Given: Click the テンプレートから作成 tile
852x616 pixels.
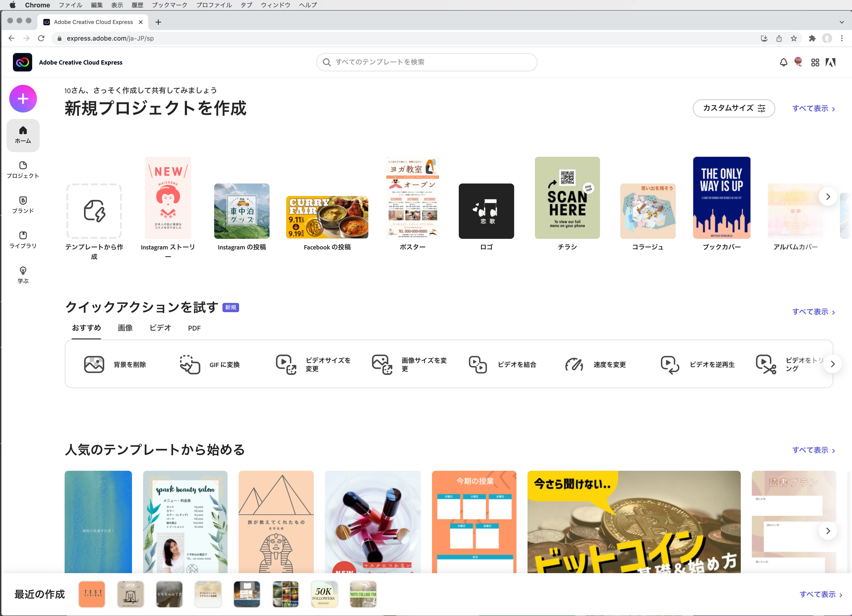Looking at the screenshot, I should tap(94, 211).
